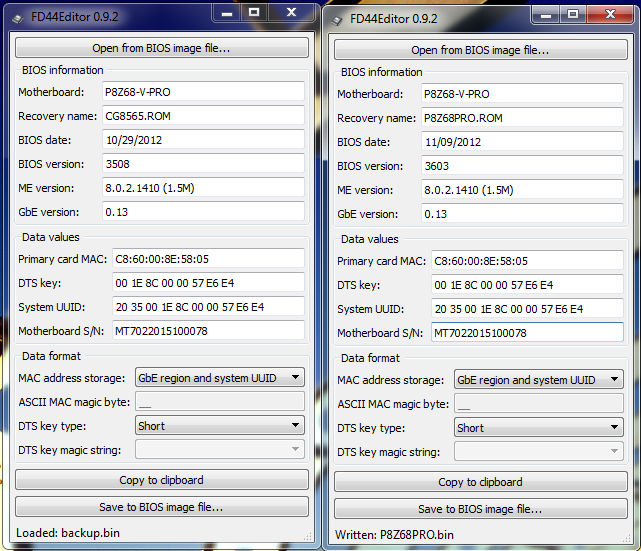The height and width of the screenshot is (551, 641).
Task: Click resize grip of right window status bar
Action: pos(626,539)
